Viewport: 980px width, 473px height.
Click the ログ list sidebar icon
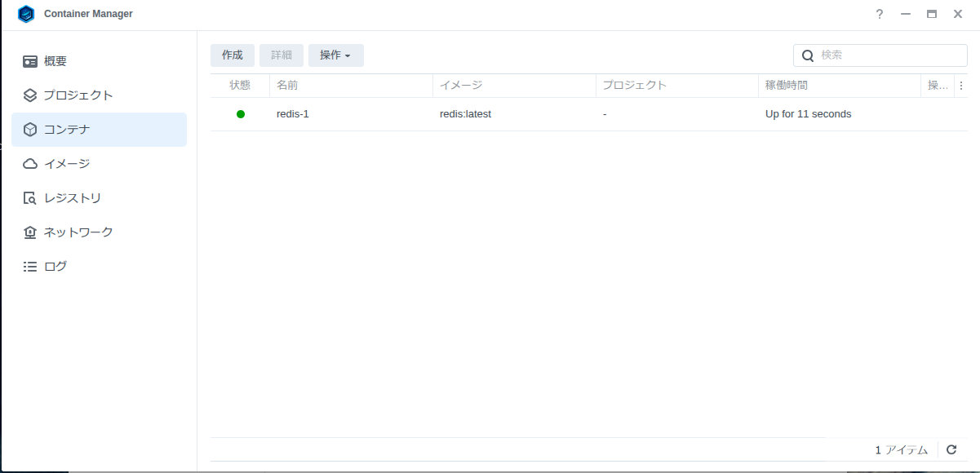(x=30, y=267)
